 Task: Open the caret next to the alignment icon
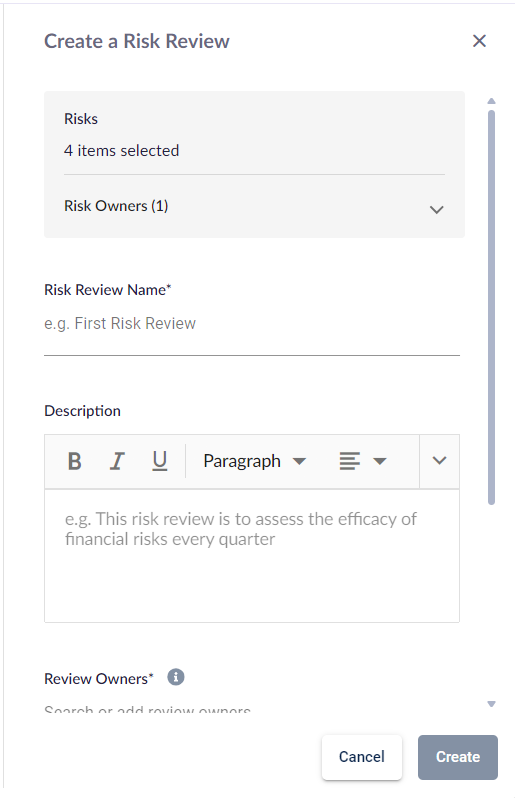tap(380, 462)
